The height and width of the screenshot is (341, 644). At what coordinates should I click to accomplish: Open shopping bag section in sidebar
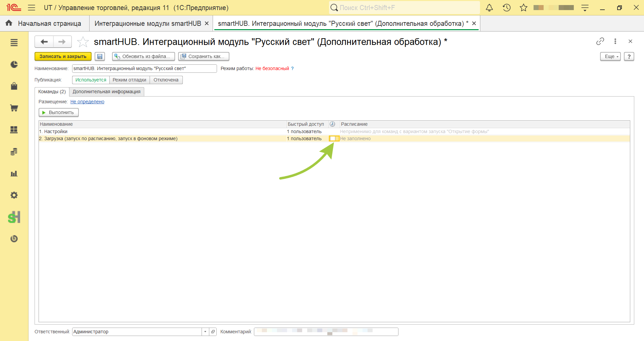[14, 86]
